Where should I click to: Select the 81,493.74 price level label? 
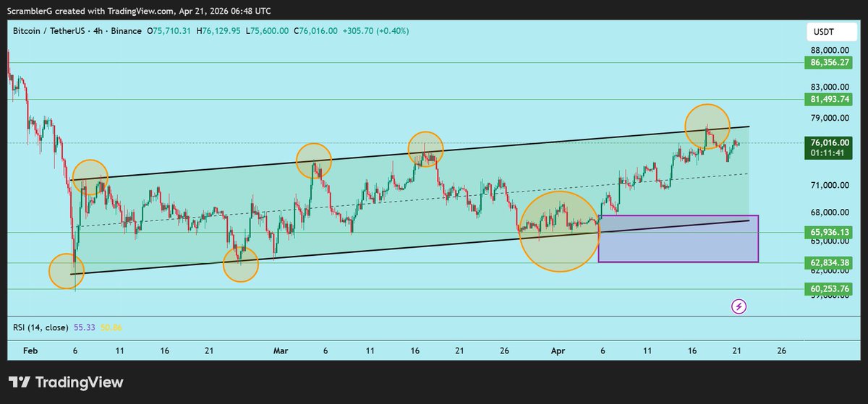click(830, 99)
